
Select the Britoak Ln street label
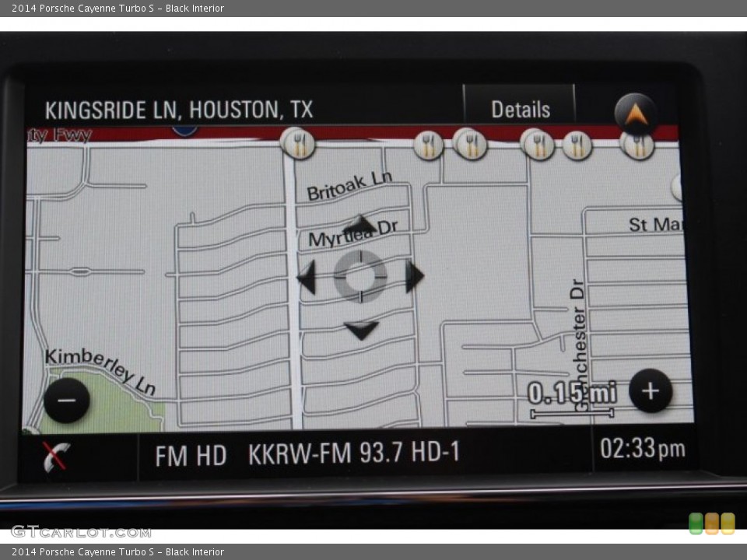349,186
